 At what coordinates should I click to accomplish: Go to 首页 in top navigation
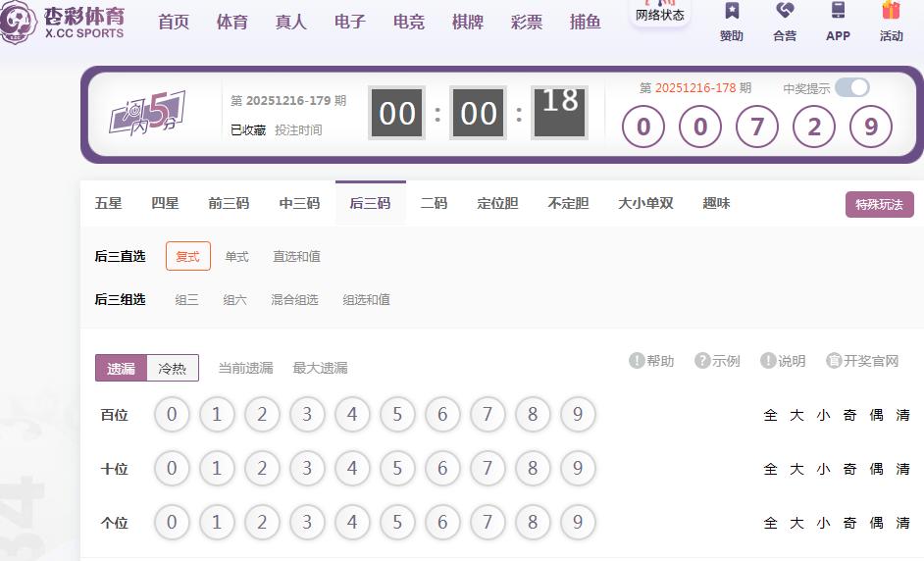(174, 22)
